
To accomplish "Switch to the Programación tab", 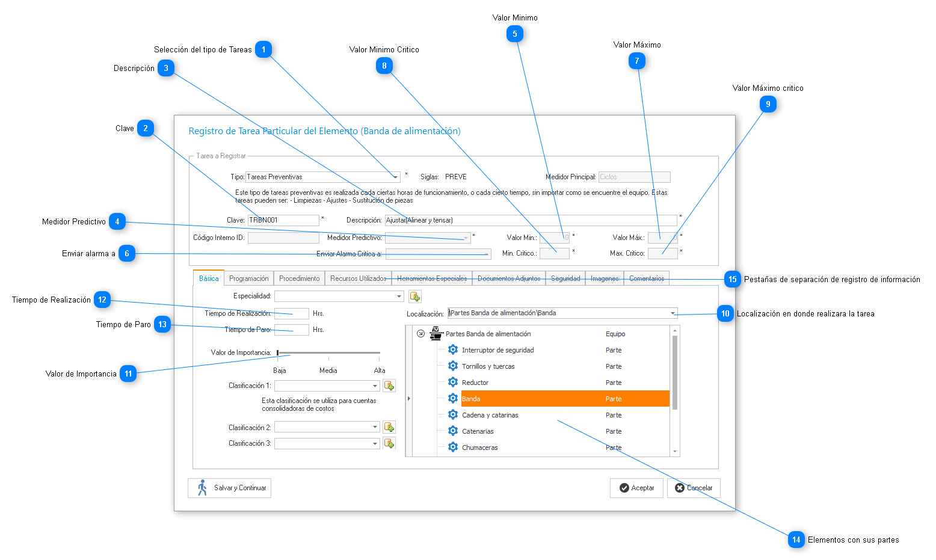I will click(248, 278).
